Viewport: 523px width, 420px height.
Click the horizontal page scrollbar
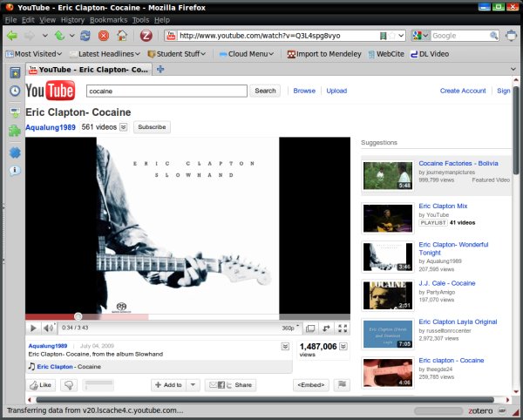(265, 400)
